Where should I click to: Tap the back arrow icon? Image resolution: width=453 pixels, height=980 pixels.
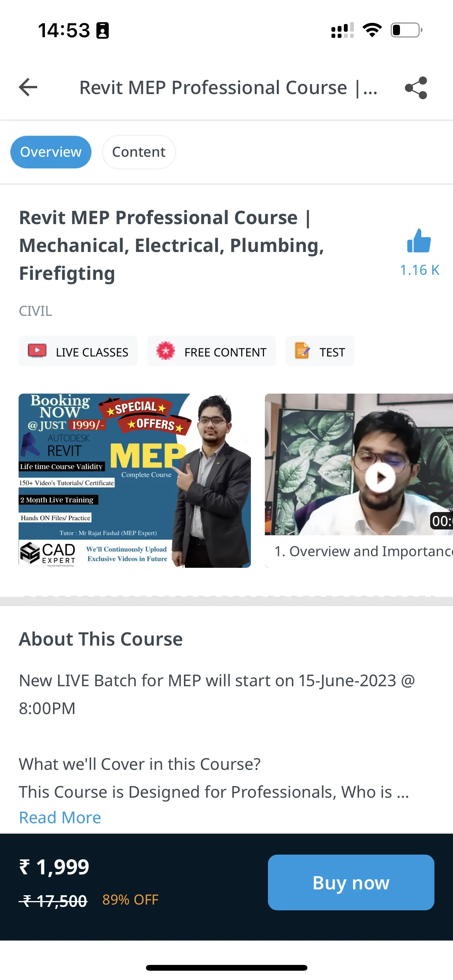tap(28, 87)
